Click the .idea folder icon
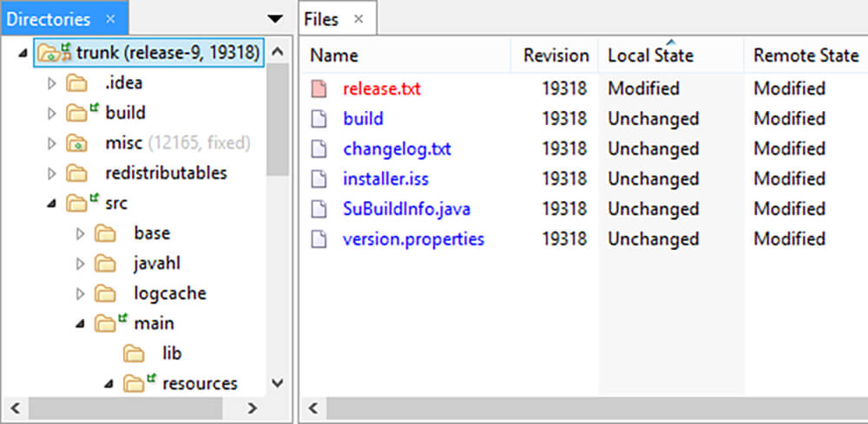The image size is (868, 424). click(x=76, y=83)
